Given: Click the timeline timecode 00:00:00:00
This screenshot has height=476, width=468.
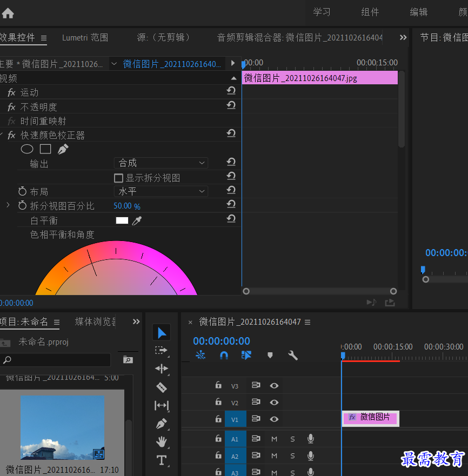Looking at the screenshot, I should (222, 341).
